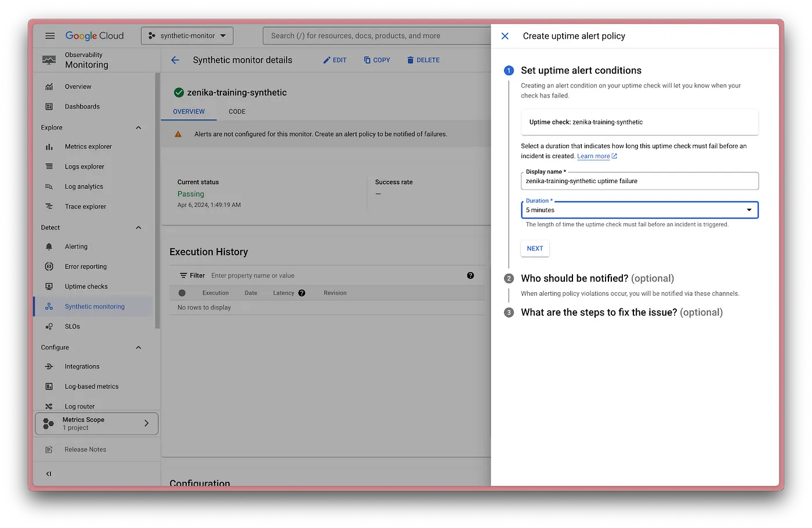Click the Latency help question mark icon
This screenshot has height=528, width=812.
point(302,293)
